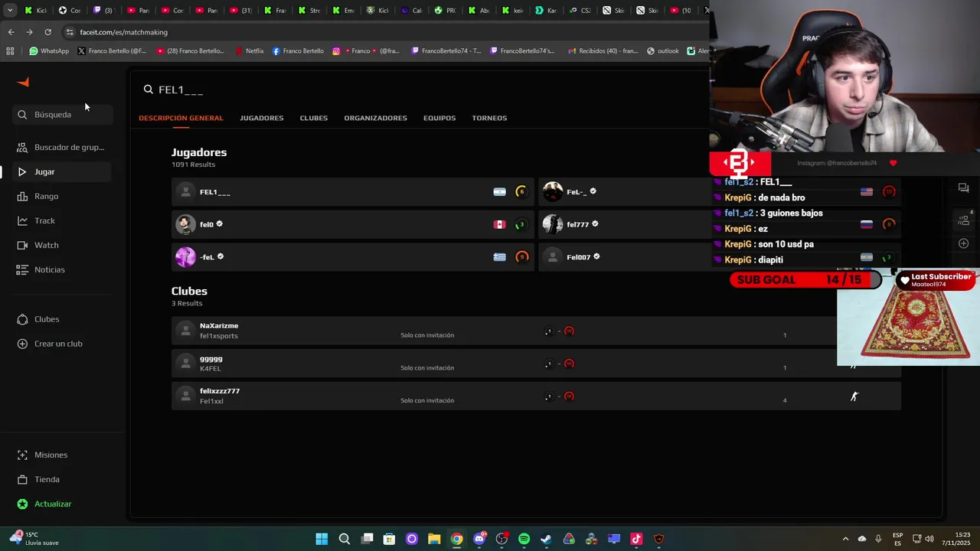
Task: Select Jugar in the sidebar
Action: (x=61, y=171)
